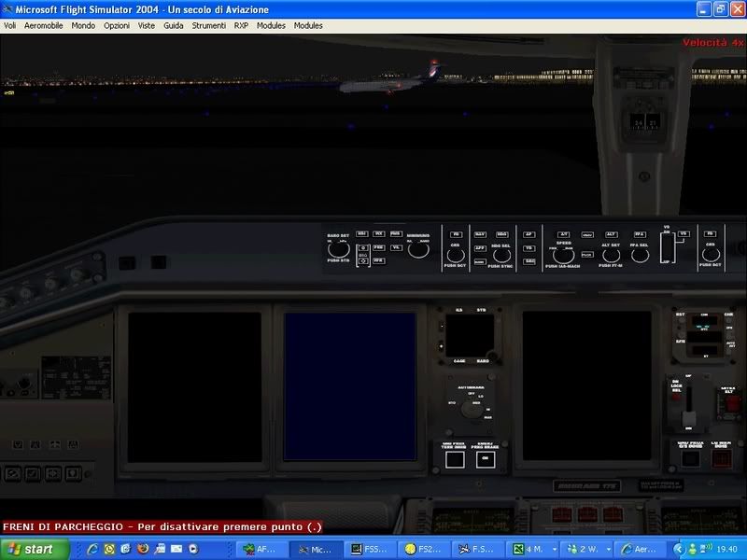Turn the BARO SET knob
This screenshot has height=560, width=747.
[338, 249]
